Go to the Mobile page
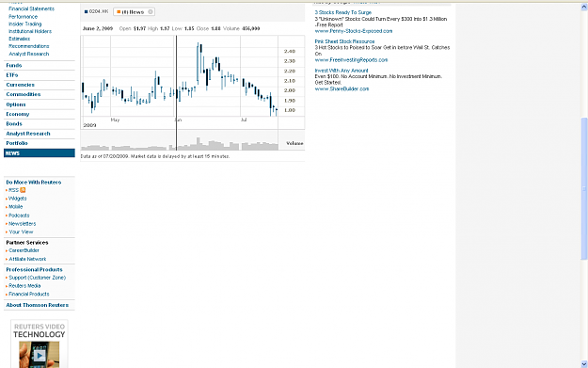This screenshot has height=368, width=588. tap(16, 207)
